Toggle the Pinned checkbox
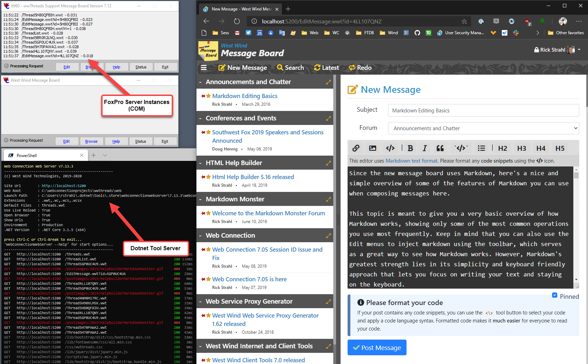The width and height of the screenshot is (588, 364). pyautogui.click(x=554, y=295)
